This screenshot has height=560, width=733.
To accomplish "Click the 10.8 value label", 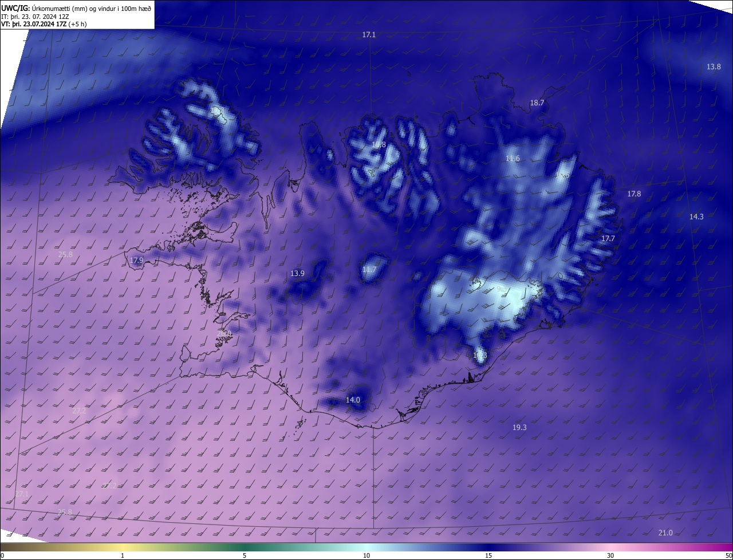I will tap(379, 145).
